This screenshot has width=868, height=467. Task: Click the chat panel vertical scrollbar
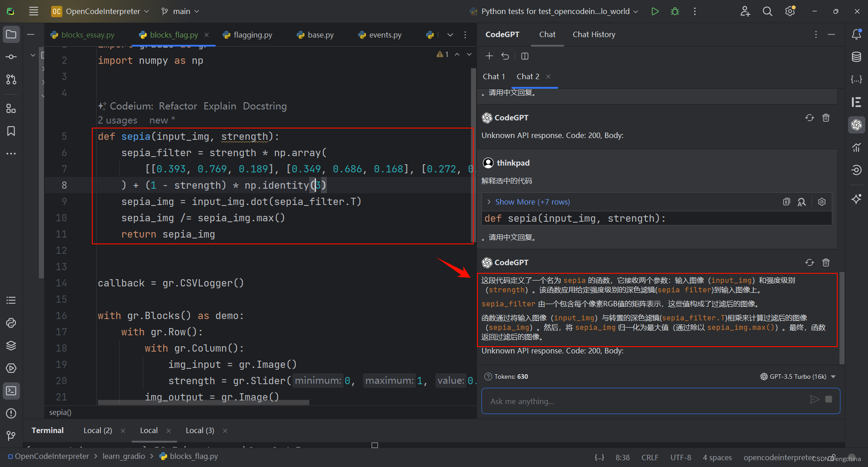tap(842, 318)
